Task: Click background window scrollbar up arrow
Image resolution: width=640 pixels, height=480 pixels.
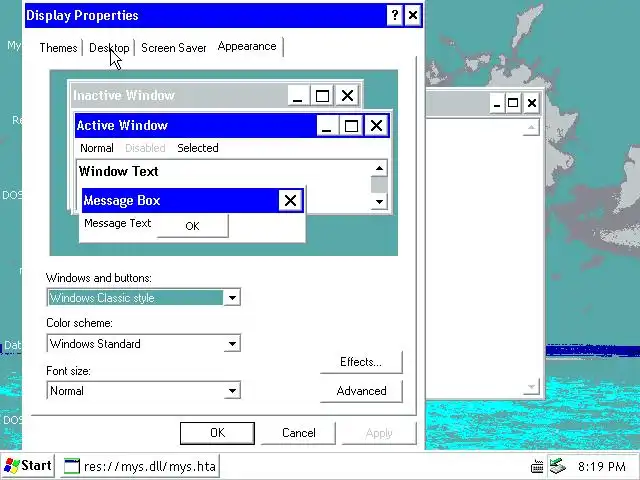Action: point(531,128)
